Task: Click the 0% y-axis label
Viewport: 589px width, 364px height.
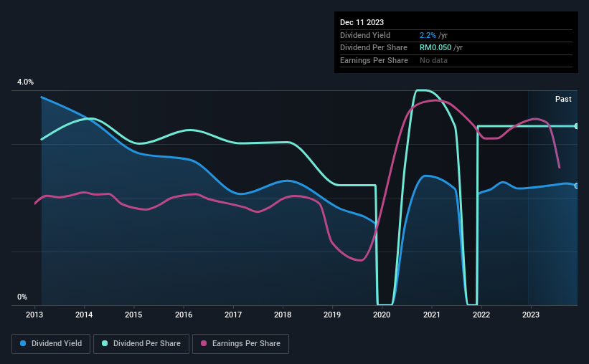Action: click(x=22, y=297)
